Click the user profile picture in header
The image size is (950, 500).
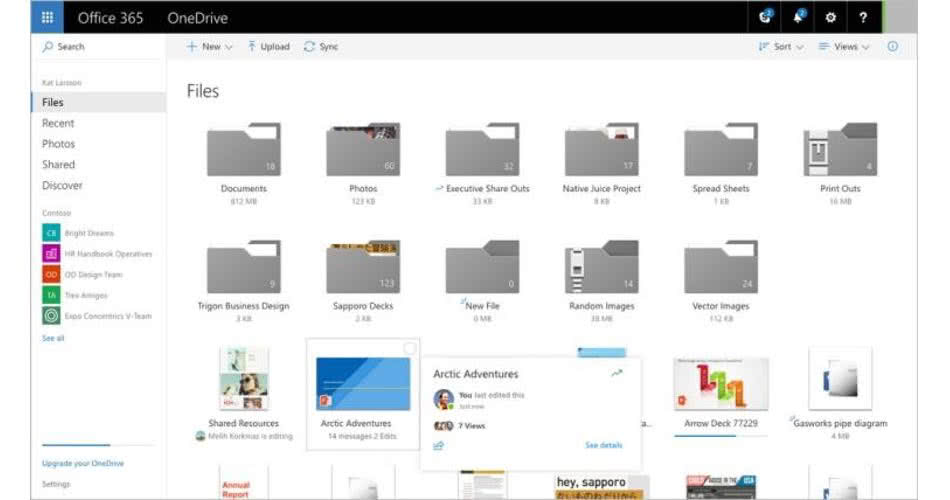coord(900,17)
